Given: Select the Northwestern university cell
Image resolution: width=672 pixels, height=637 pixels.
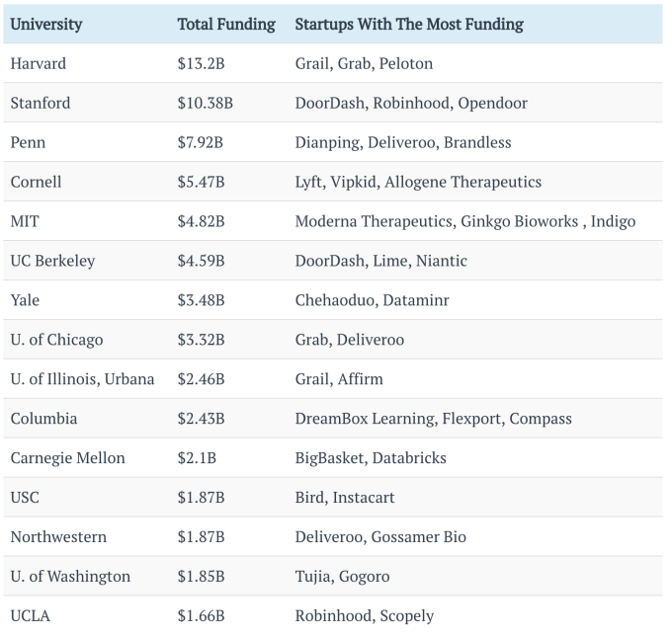Looking at the screenshot, I should [x=58, y=537].
